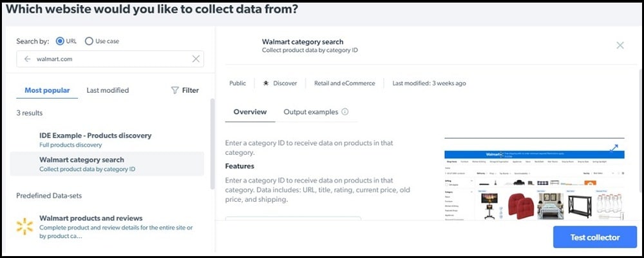
Task: Click the Retail and eCommerce tag
Action: [x=345, y=83]
